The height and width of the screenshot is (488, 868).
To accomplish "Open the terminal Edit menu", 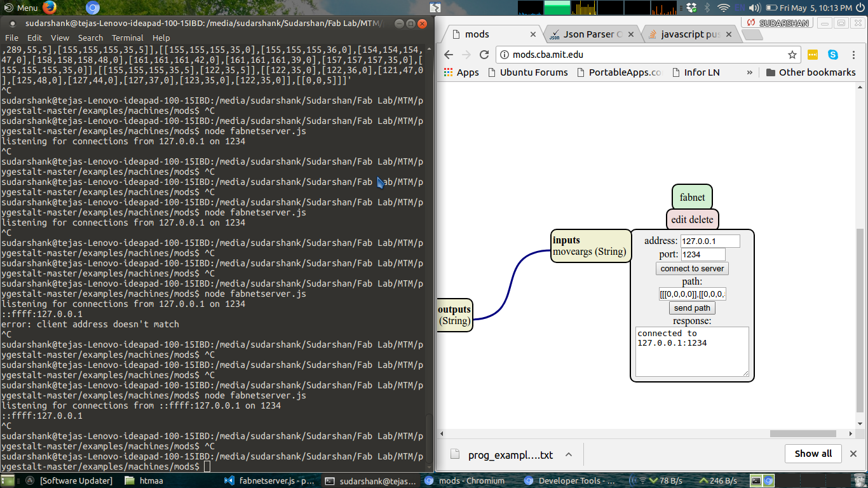I will [34, 38].
